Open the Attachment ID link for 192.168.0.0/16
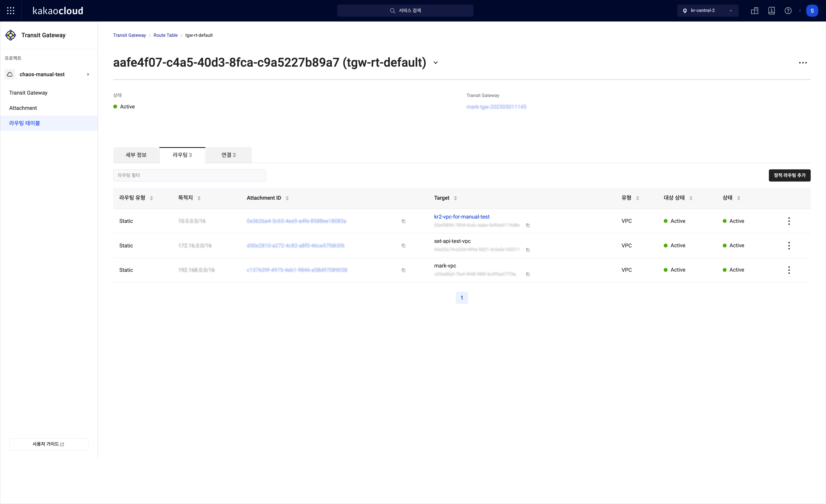The width and height of the screenshot is (826, 504). pos(297,270)
